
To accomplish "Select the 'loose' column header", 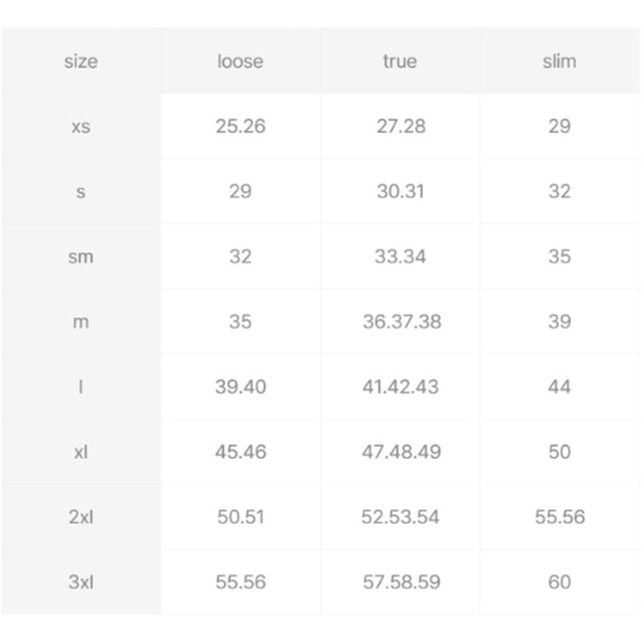I will [x=241, y=62].
